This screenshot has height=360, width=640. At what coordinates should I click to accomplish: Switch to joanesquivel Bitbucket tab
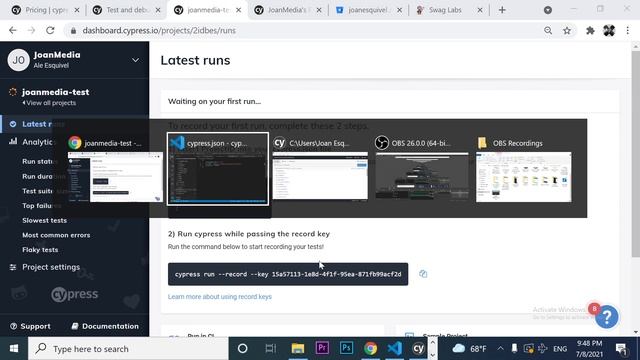pyautogui.click(x=369, y=10)
